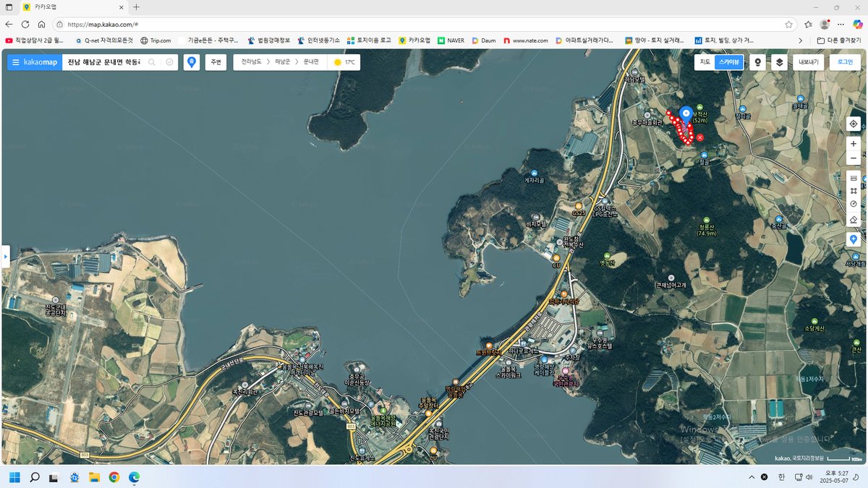The image size is (868, 488).
Task: Click the search magnifier icon
Action: [152, 62]
